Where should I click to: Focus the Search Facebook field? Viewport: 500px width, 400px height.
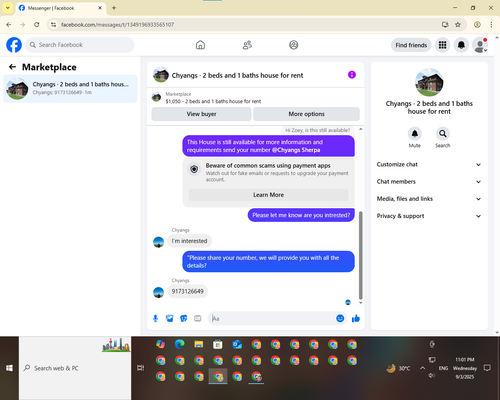tap(80, 45)
